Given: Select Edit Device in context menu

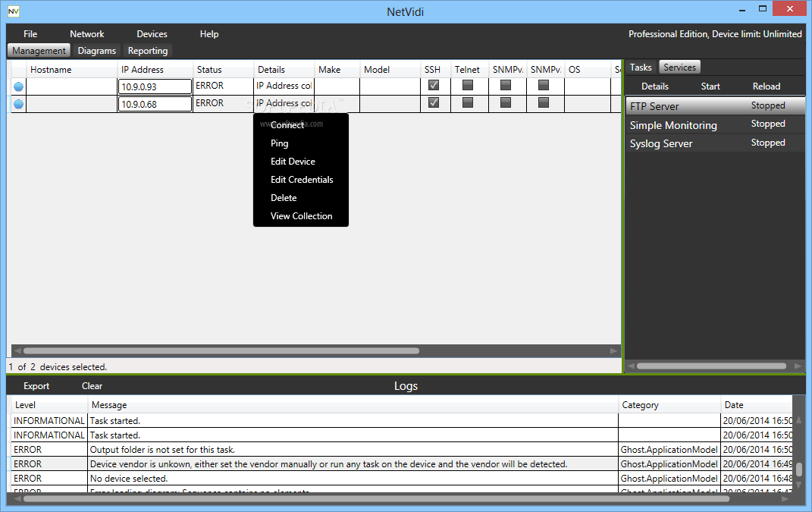Looking at the screenshot, I should [293, 162].
